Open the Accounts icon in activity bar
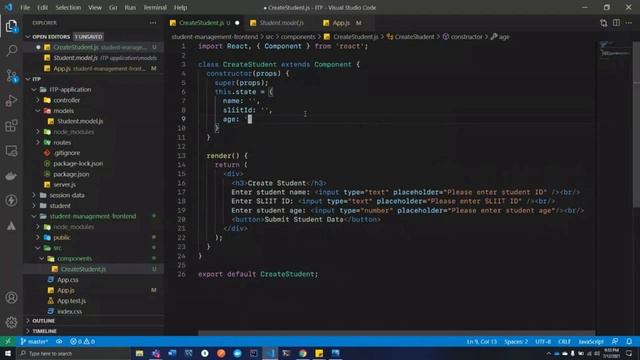The image size is (640, 360). [11, 298]
